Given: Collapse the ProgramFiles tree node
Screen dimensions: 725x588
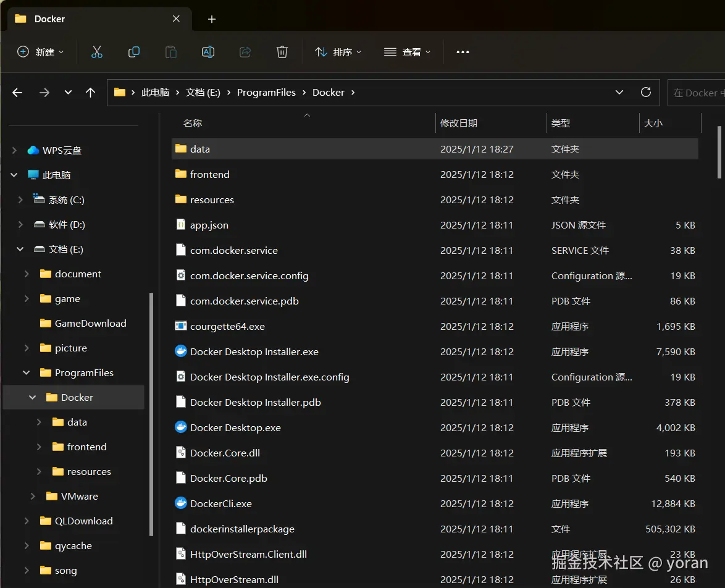Looking at the screenshot, I should (x=27, y=372).
